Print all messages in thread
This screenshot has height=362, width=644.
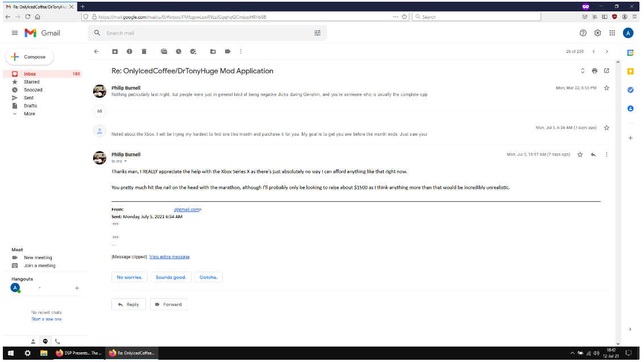(595, 70)
